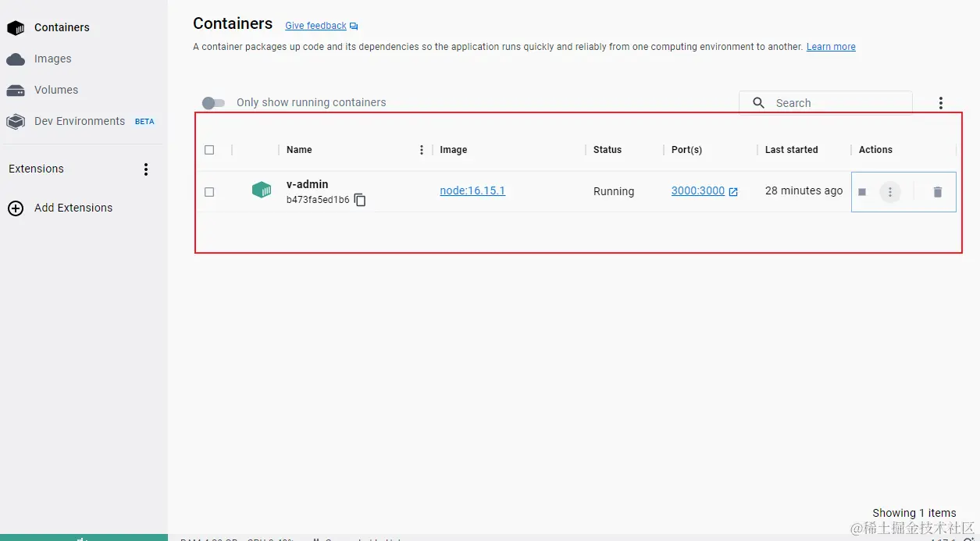The image size is (980, 541).
Task: Click the BETA badge next to Dev Environments
Action: point(144,122)
